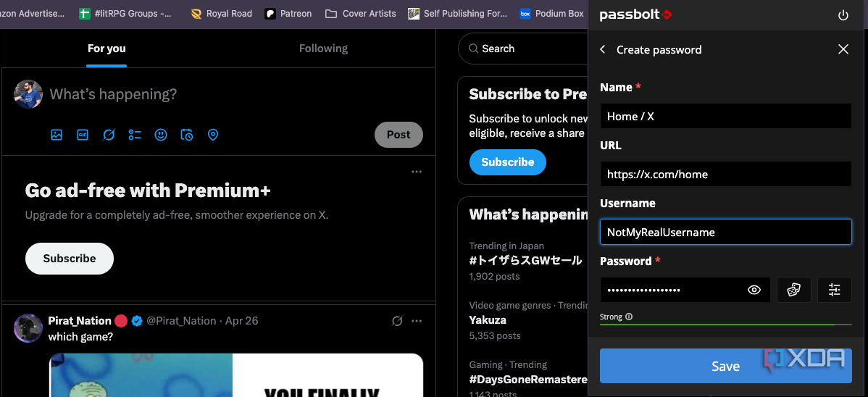Open the @Pirat_Nation handle link

[181, 321]
